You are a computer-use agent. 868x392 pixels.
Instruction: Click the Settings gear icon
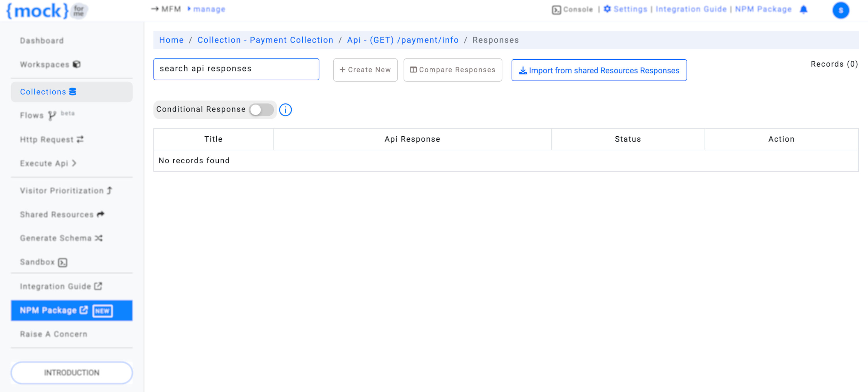[607, 9]
